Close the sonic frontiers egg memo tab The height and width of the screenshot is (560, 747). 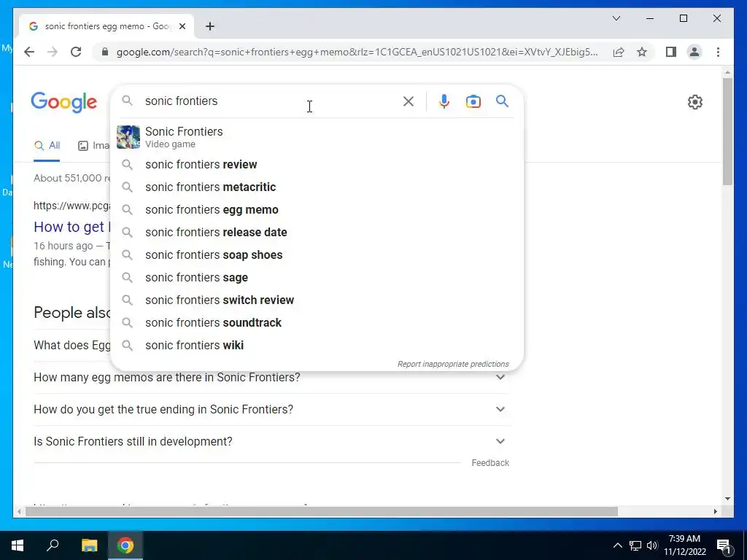point(182,26)
